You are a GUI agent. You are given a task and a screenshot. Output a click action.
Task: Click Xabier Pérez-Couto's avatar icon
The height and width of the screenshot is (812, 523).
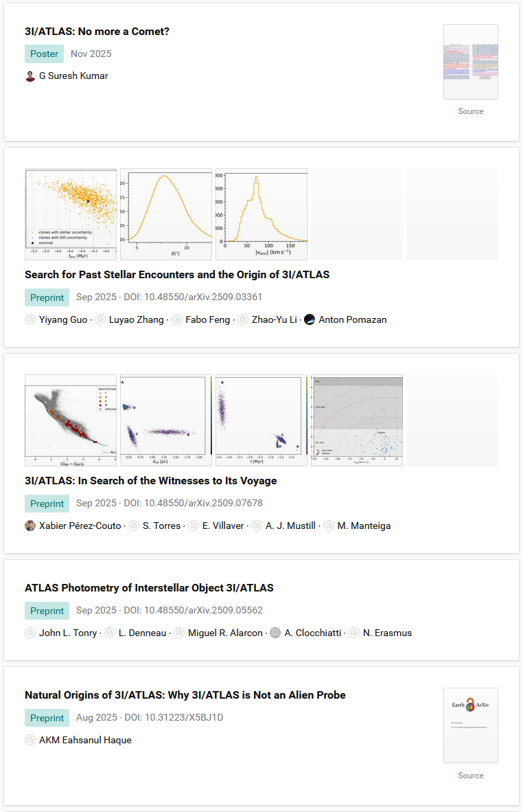tap(30, 526)
